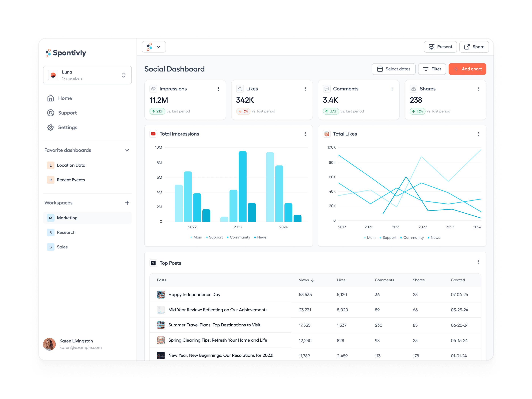Image resolution: width=532 pixels, height=399 pixels.
Task: Click the Total Likes chart options icon
Action: (478, 134)
